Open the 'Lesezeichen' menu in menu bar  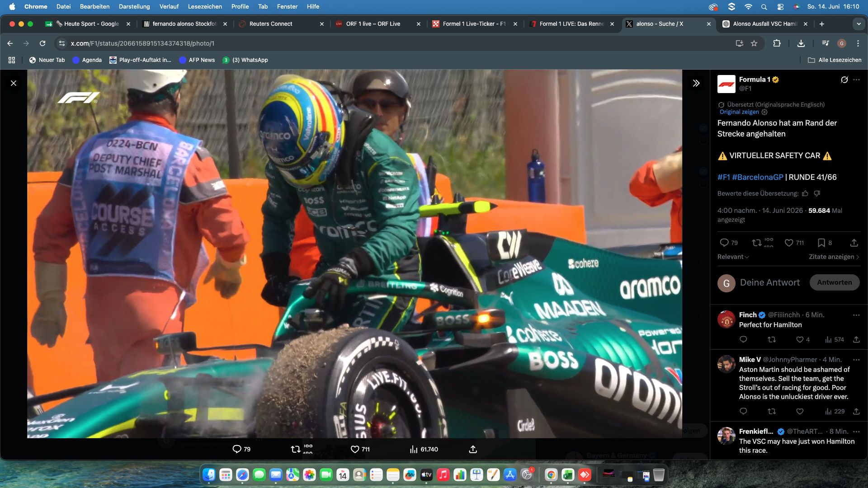click(205, 7)
